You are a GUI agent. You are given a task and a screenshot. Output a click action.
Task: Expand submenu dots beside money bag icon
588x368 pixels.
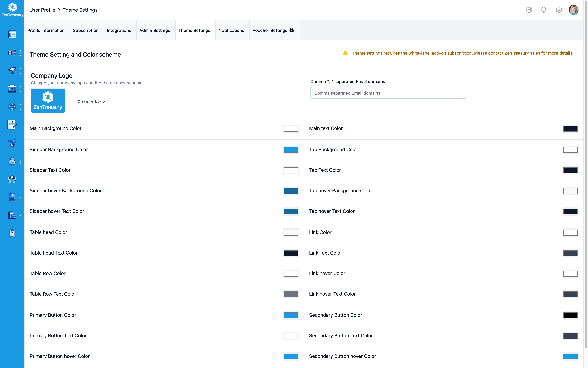pyautogui.click(x=21, y=161)
